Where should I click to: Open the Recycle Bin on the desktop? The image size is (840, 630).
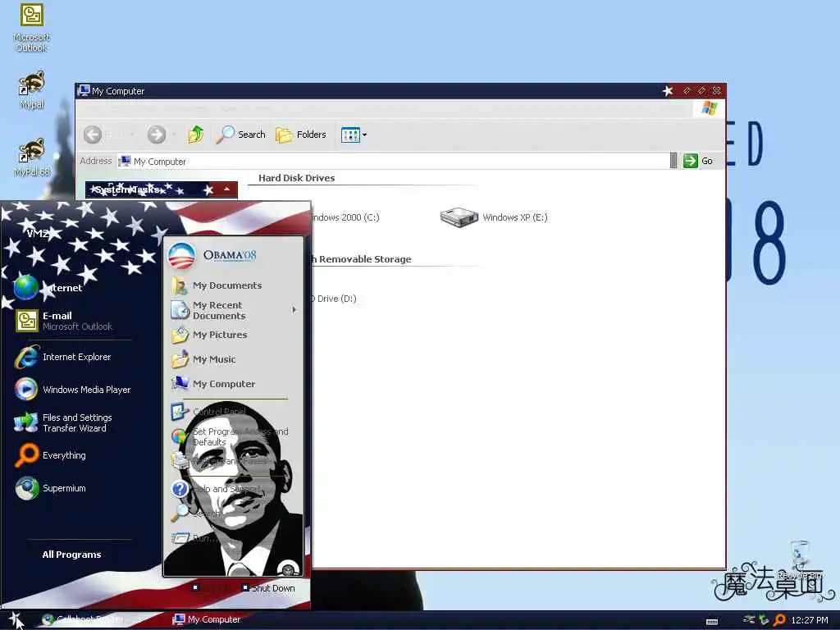pos(799,559)
